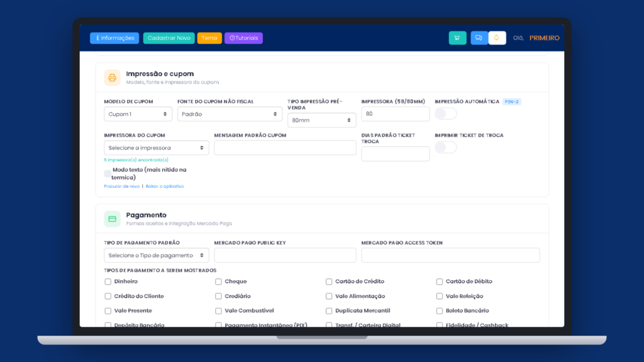
Task: Enable Cartão de Débito checkbox
Action: 440,282
